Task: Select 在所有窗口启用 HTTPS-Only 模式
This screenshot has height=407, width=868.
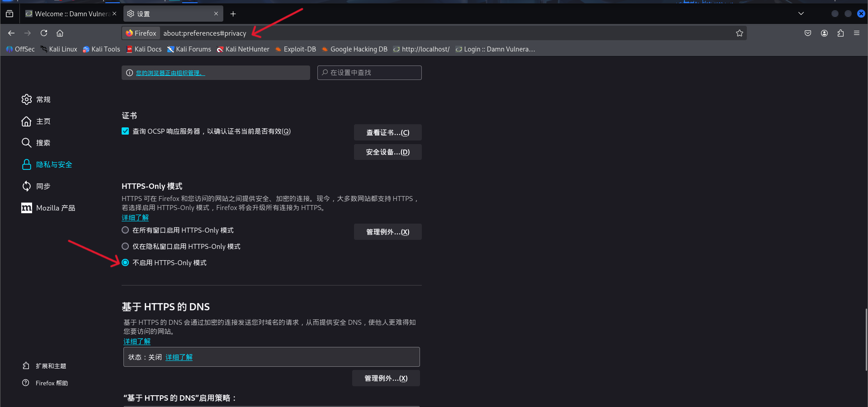Action: pyautogui.click(x=125, y=230)
